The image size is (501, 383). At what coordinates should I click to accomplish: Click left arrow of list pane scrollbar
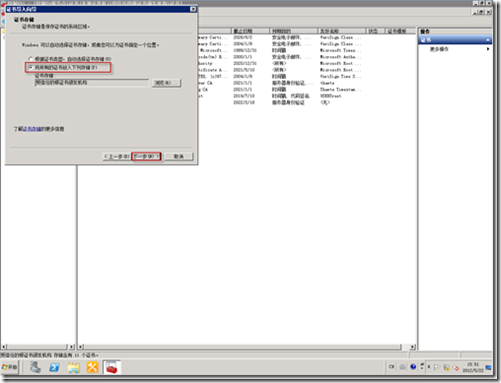point(80,347)
